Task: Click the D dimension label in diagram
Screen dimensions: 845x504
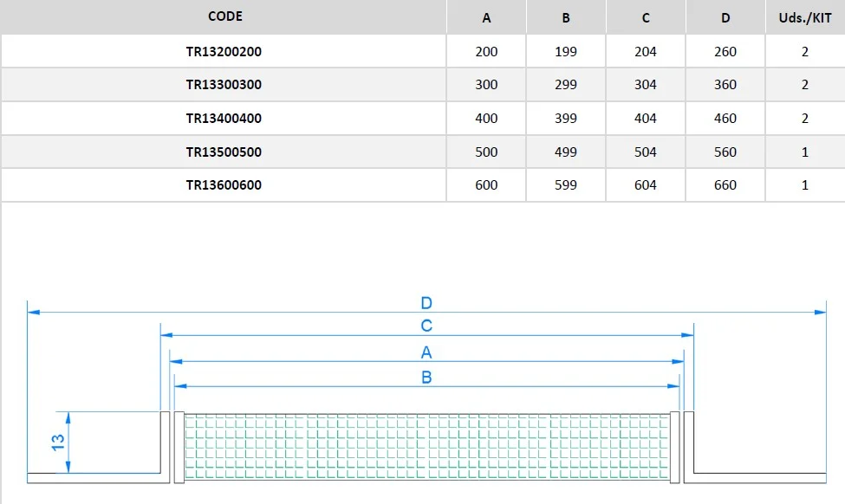Action: click(x=426, y=303)
